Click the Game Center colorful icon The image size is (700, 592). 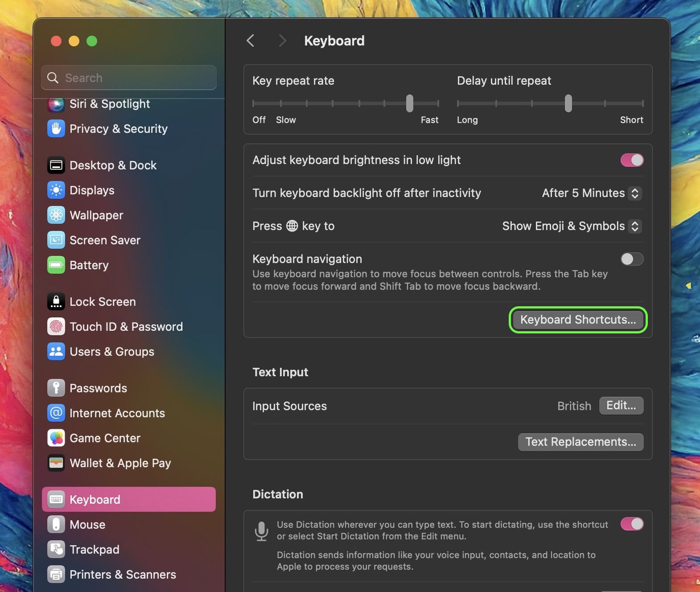click(56, 438)
